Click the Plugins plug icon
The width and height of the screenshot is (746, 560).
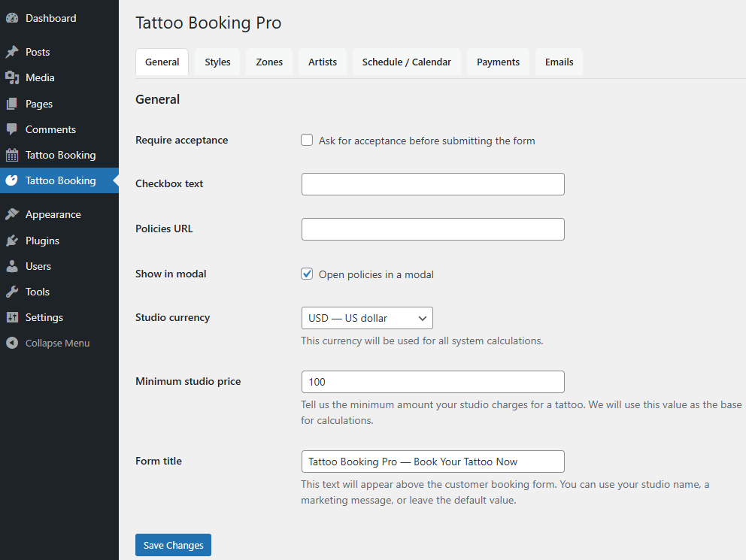click(x=12, y=241)
